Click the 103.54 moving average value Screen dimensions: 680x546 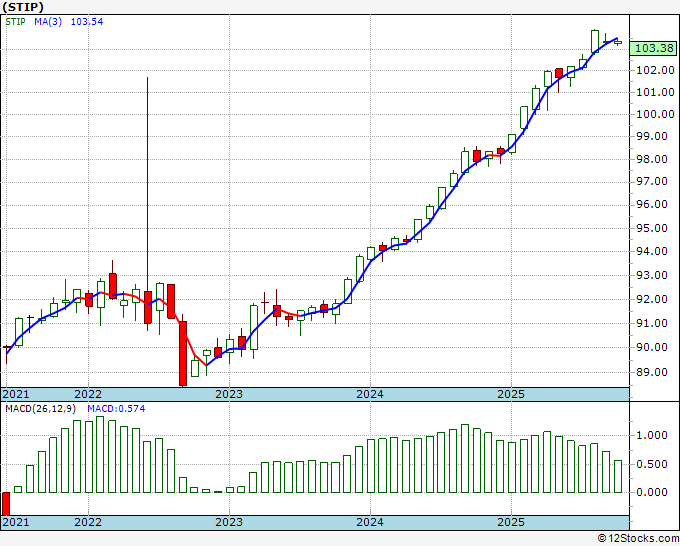pyautogui.click(x=87, y=22)
